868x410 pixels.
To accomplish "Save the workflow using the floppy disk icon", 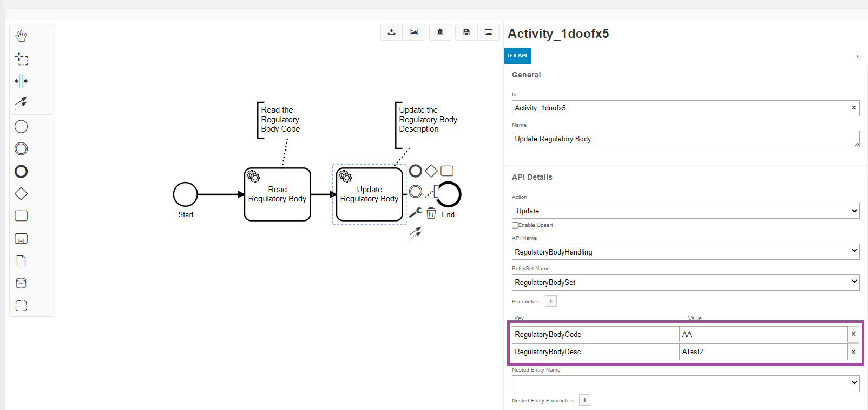I will [466, 32].
